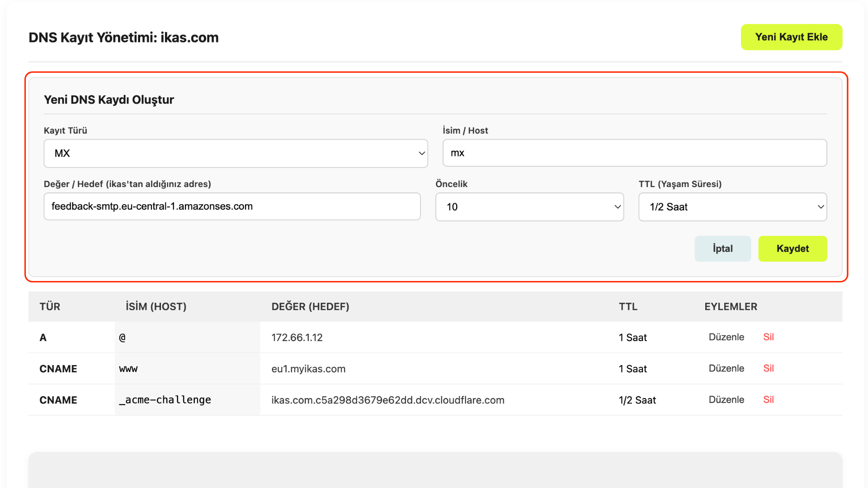This screenshot has height=488, width=868.
Task: Save the record with Kaydet
Action: pos(793,249)
